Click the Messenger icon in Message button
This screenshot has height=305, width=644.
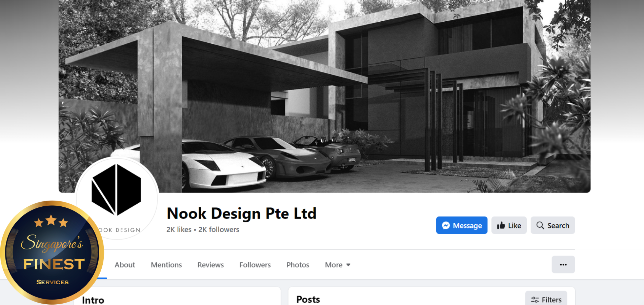pos(446,225)
